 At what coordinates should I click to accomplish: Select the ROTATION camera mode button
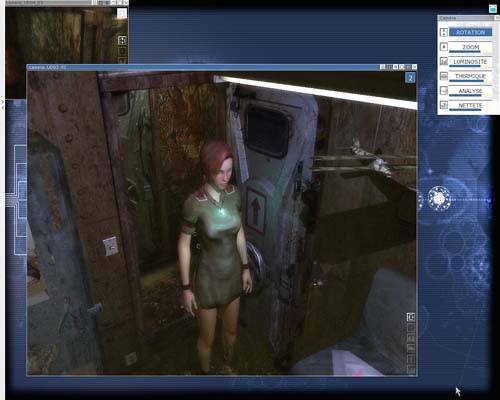[x=470, y=32]
